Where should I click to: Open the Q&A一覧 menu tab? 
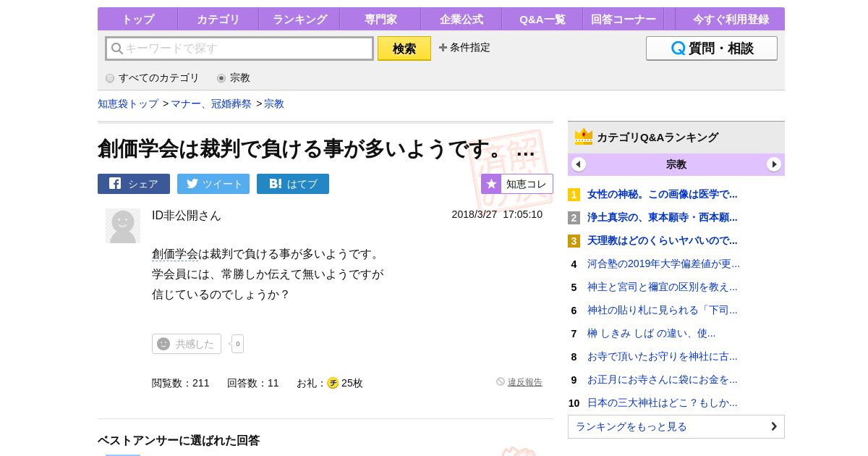tap(542, 19)
